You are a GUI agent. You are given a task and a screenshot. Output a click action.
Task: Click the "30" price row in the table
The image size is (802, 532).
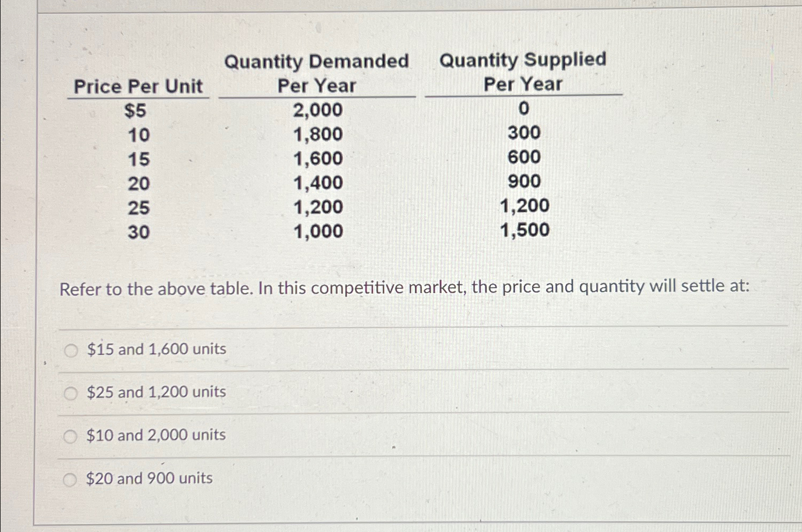pyautogui.click(x=138, y=230)
